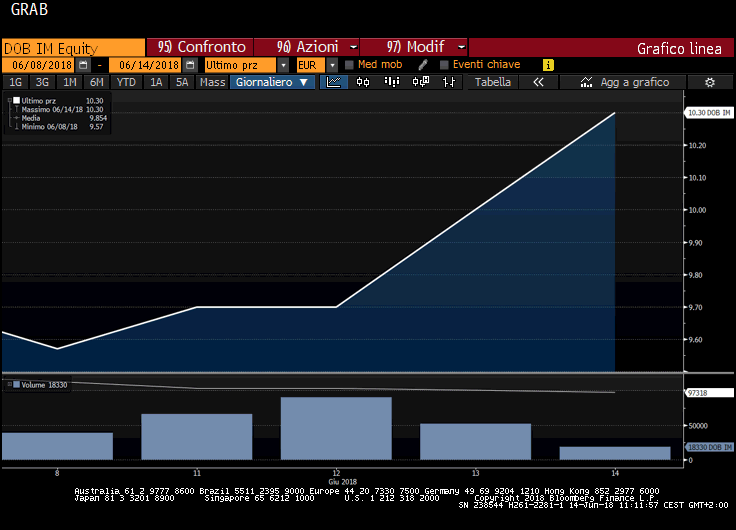Open the Giornaliero period dropdown
This screenshot has height=530, width=736.
(273, 82)
